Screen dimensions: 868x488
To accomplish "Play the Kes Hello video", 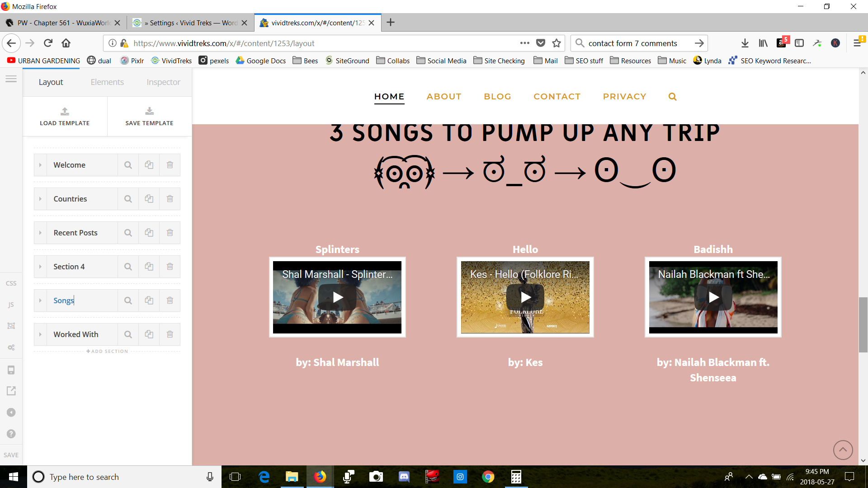I will pos(525,297).
